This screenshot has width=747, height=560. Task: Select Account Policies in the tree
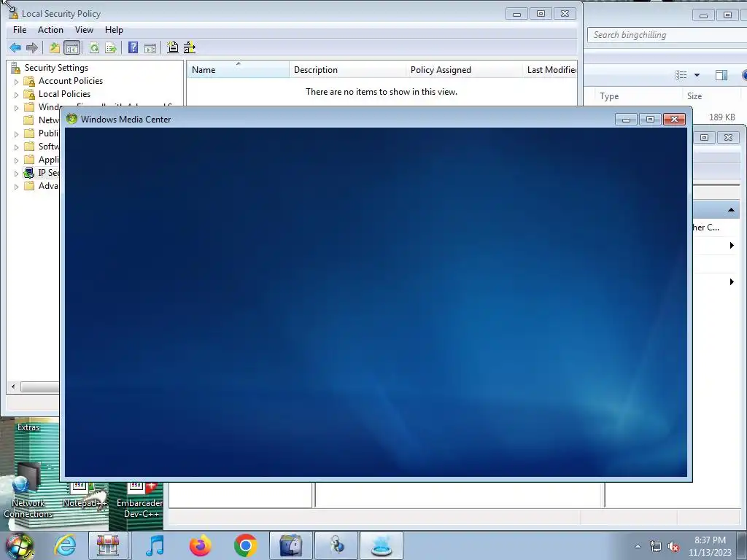point(71,80)
